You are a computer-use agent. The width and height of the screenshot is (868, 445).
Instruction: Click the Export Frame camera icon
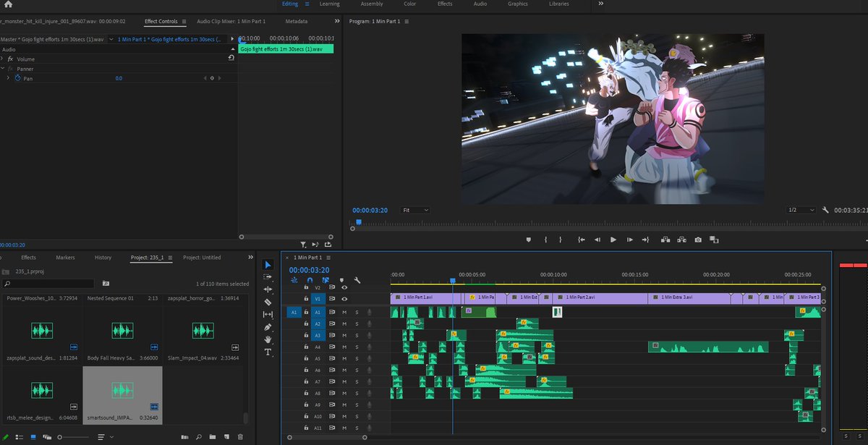tap(698, 240)
